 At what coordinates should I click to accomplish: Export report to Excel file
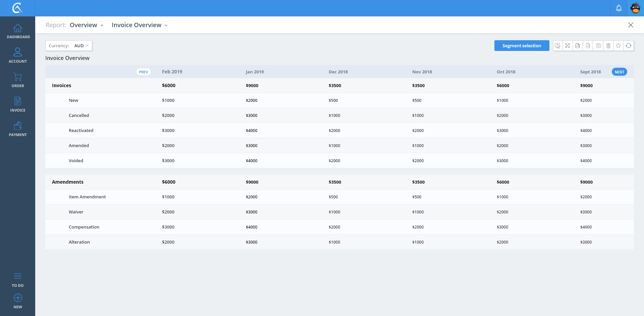tap(588, 46)
